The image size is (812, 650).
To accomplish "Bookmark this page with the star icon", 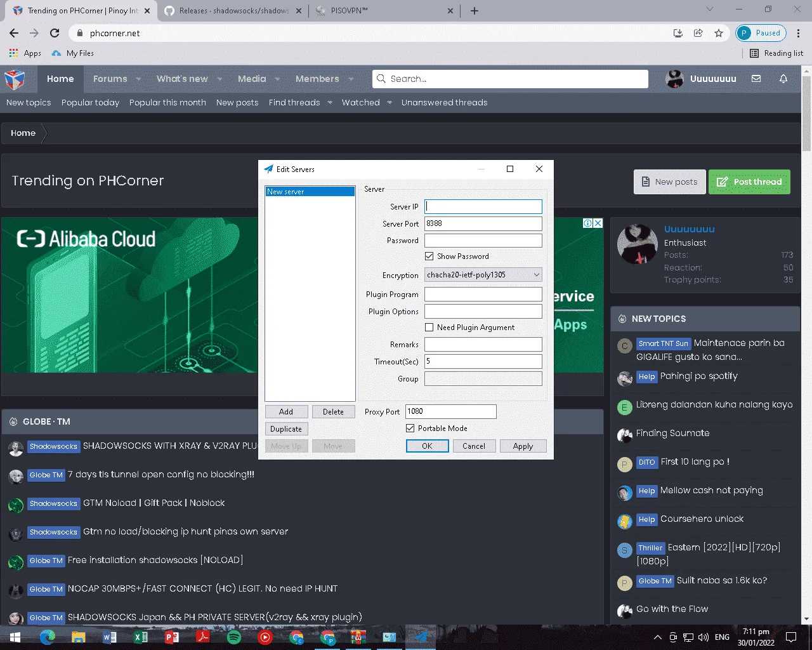I will pos(719,33).
